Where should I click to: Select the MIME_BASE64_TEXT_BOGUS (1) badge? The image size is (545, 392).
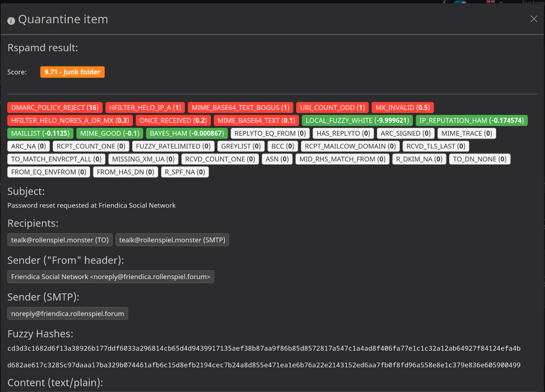[x=240, y=108]
